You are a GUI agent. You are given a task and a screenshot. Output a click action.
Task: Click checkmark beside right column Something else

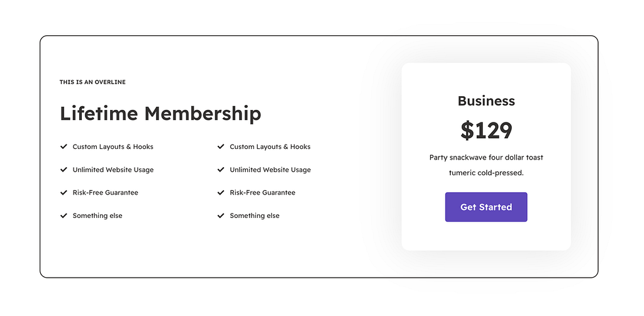(x=221, y=215)
